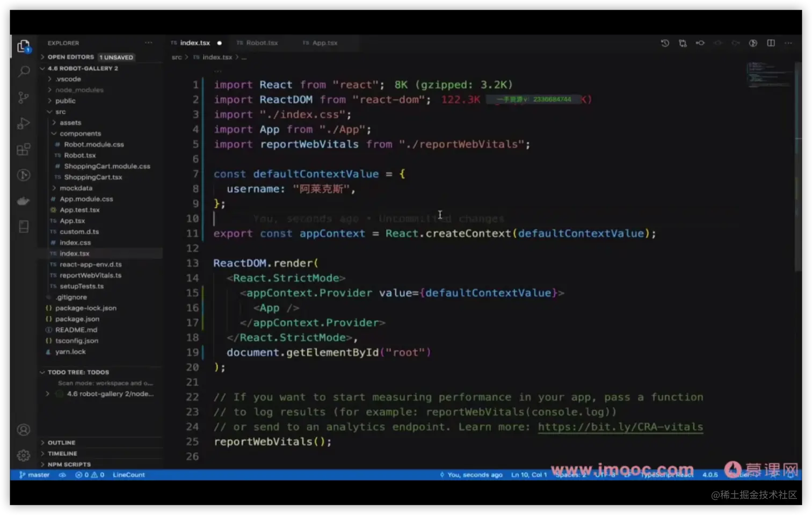Open package-lock.json file

pos(85,308)
